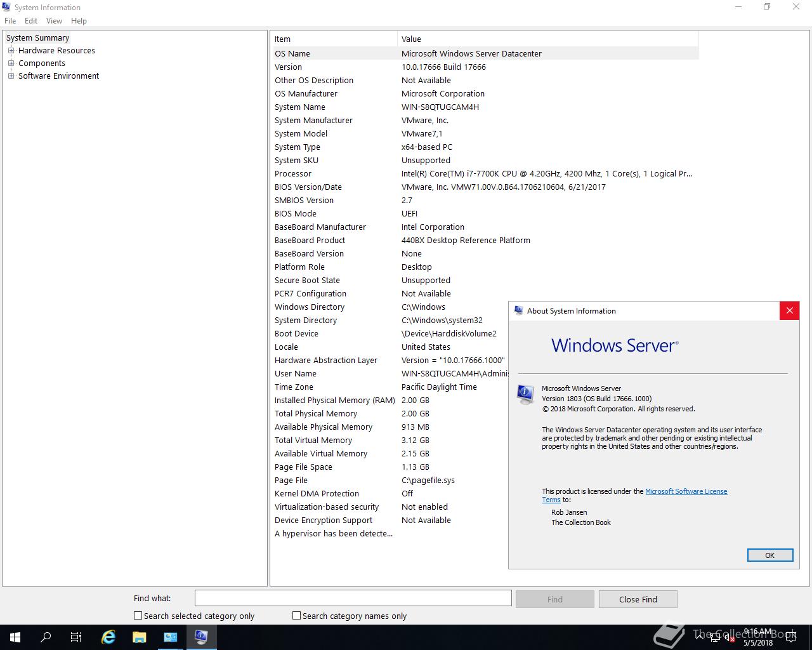Expand Software Environment tree node
This screenshot has width=812, height=650.
click(x=11, y=76)
